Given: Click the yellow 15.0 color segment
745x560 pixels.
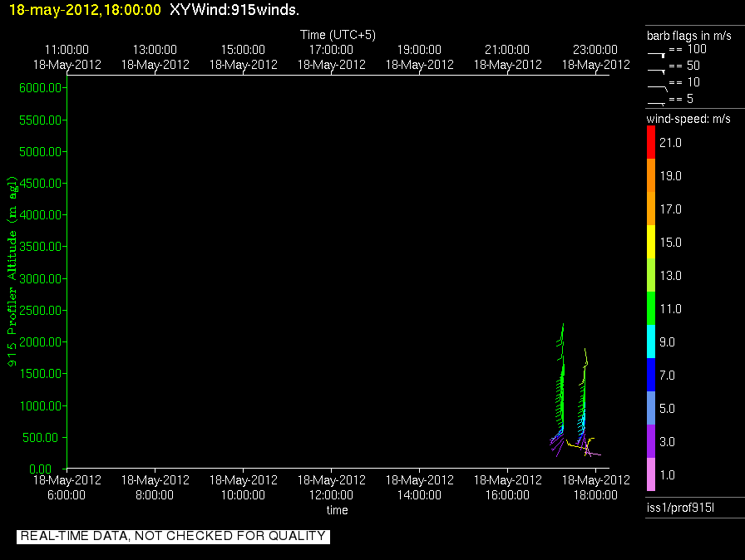Looking at the screenshot, I should click(x=651, y=242).
